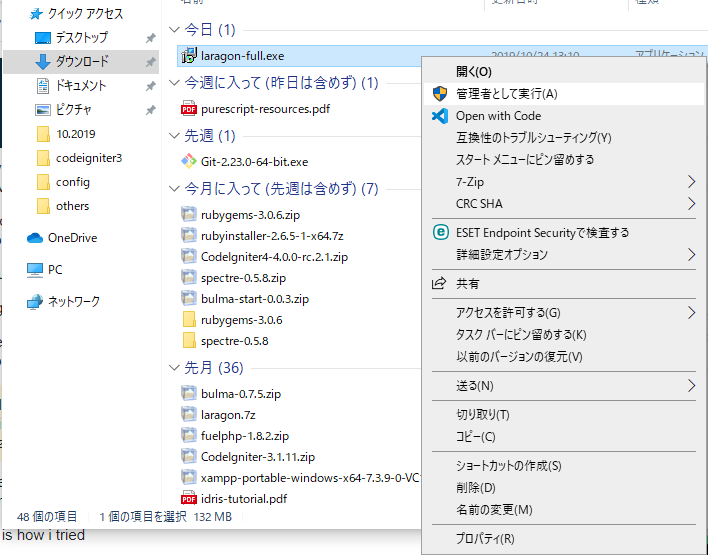Select 名前の変更(M) entry
708x555 pixels.
point(564,510)
